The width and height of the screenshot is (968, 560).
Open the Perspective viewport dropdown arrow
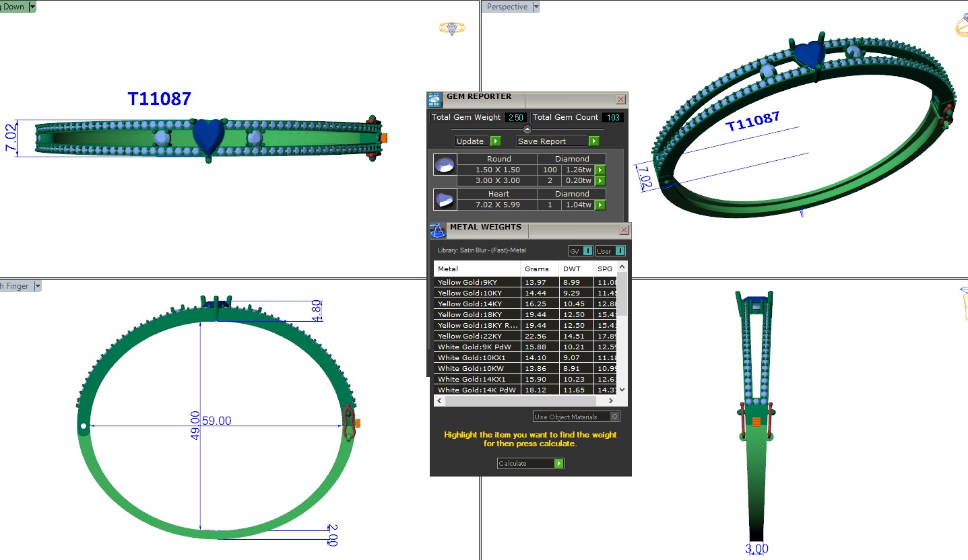(x=536, y=7)
